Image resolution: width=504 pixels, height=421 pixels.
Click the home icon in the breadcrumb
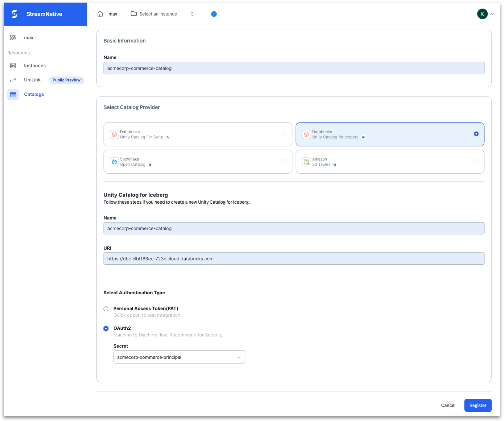click(x=100, y=14)
